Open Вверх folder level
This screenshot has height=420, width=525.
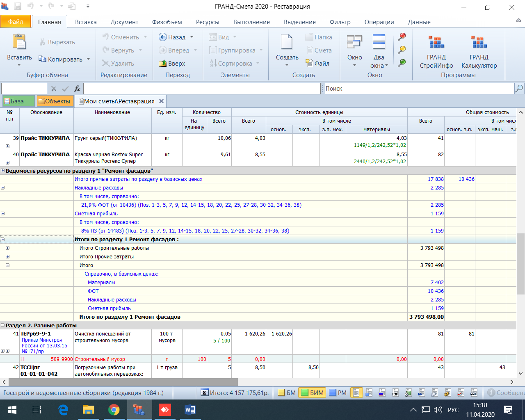[x=172, y=64]
